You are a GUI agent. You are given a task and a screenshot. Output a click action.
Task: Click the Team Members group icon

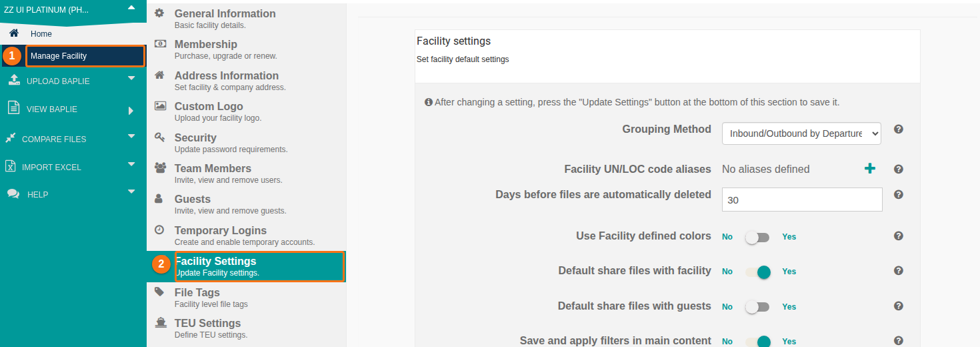[160, 167]
